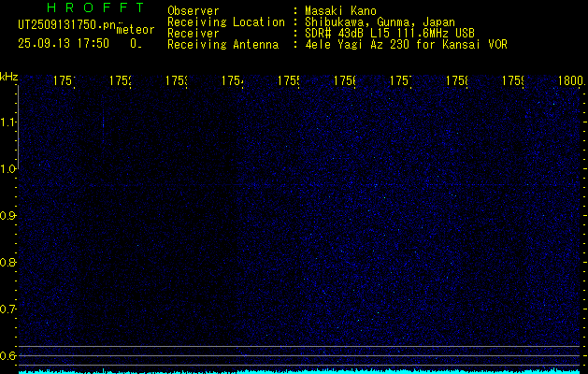Click the kHz axis unit label
Screen dimensions: 588x374
point(8,77)
